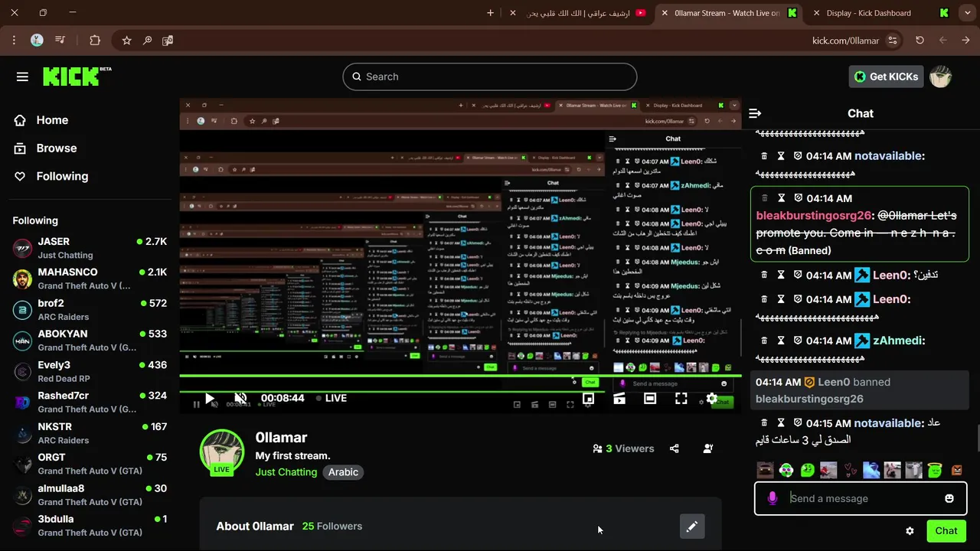Open NKSTR's ARC Raiders stream
980x551 pixels.
pyautogui.click(x=90, y=433)
